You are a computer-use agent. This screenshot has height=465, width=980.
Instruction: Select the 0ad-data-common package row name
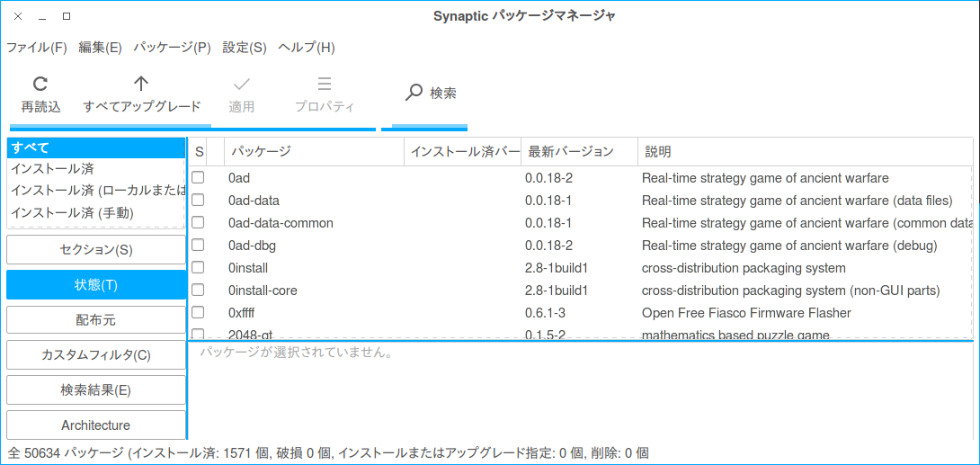(281, 223)
